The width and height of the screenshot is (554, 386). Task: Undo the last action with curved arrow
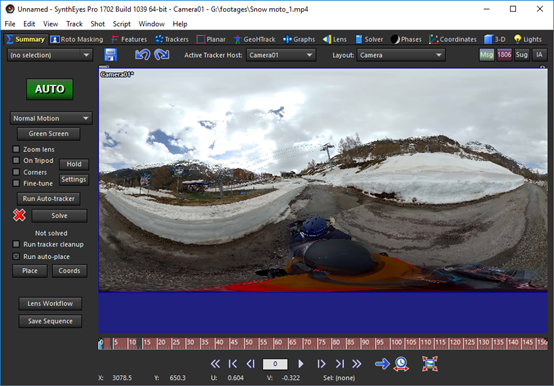[x=142, y=55]
